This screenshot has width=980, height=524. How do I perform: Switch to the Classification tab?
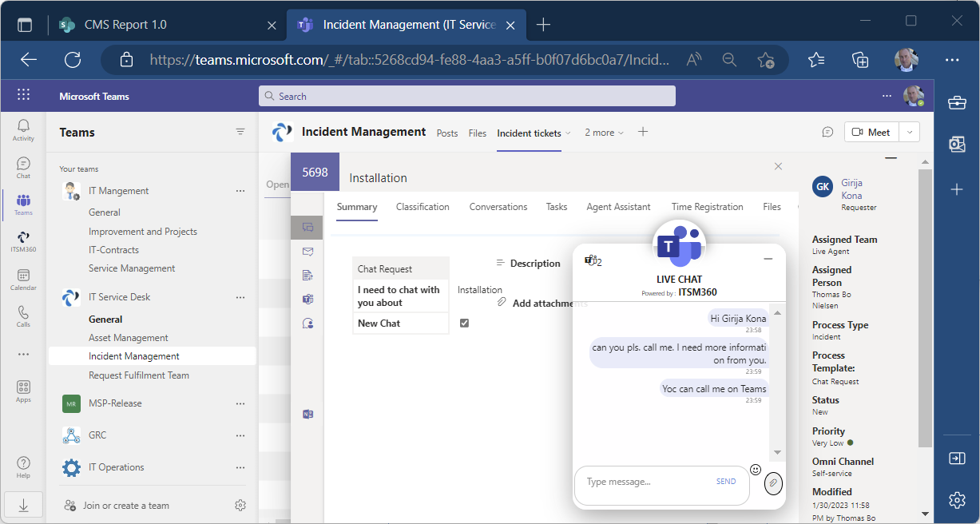[x=423, y=207]
